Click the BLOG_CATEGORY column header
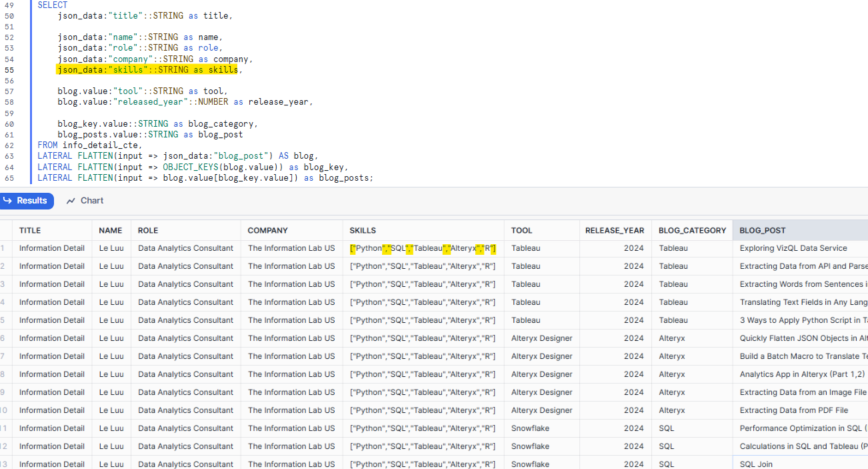 tap(692, 230)
